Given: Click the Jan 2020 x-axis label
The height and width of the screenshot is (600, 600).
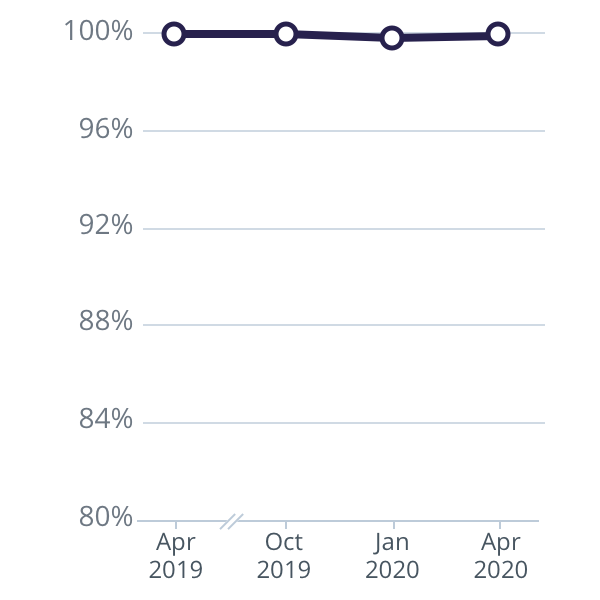Looking at the screenshot, I should (x=392, y=556).
